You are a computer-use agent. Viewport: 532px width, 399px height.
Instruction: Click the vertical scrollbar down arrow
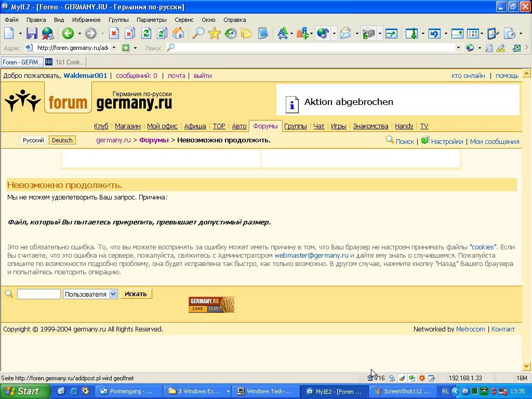click(x=527, y=366)
